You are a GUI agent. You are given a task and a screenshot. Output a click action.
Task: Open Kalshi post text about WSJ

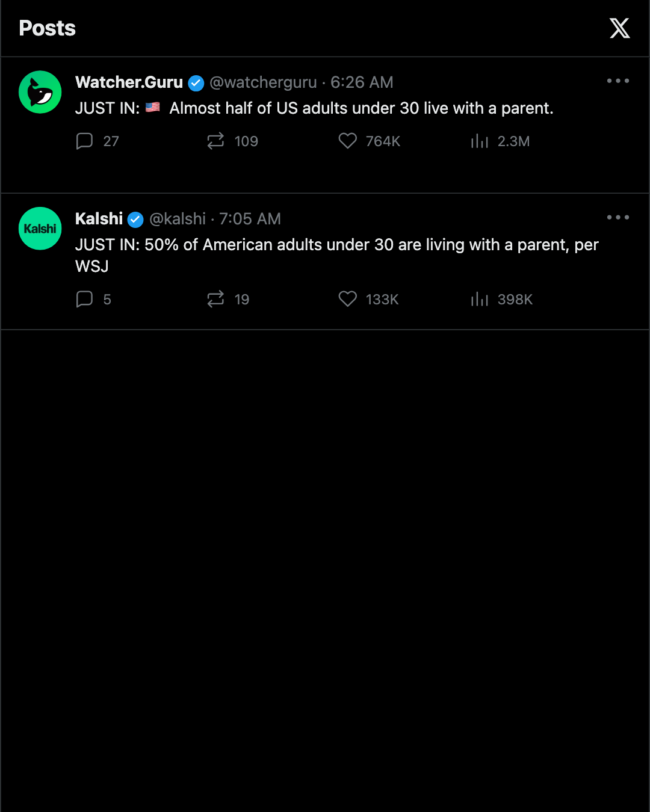tap(337, 255)
